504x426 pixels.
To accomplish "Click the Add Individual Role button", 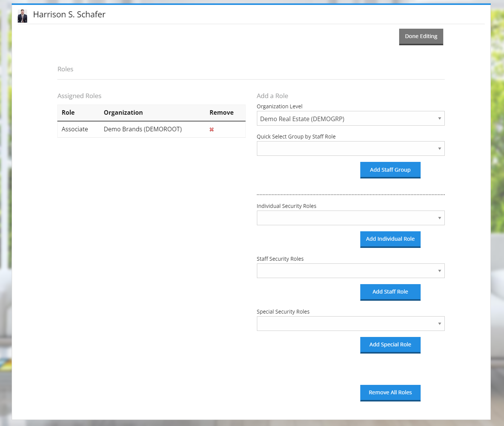I will [x=390, y=239].
